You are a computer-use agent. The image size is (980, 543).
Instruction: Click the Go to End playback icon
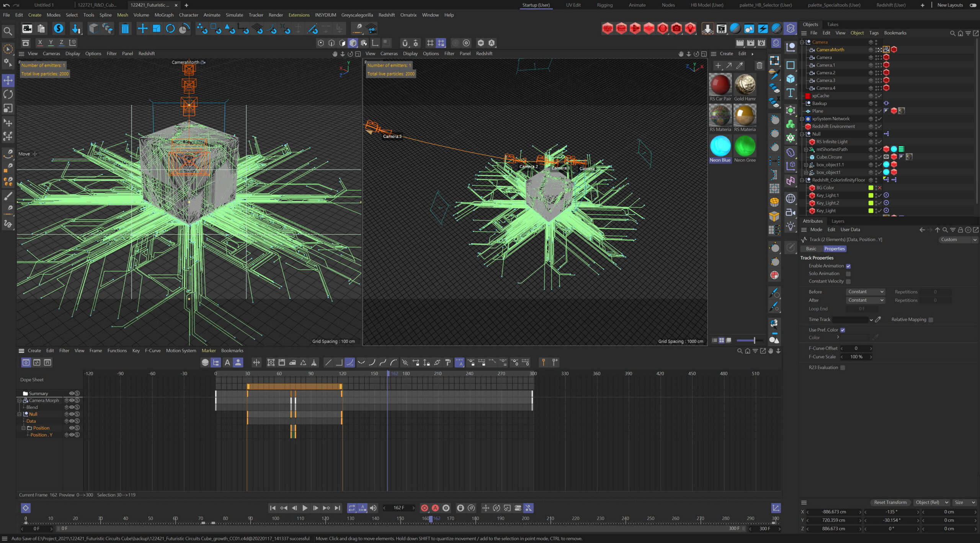pyautogui.click(x=337, y=508)
